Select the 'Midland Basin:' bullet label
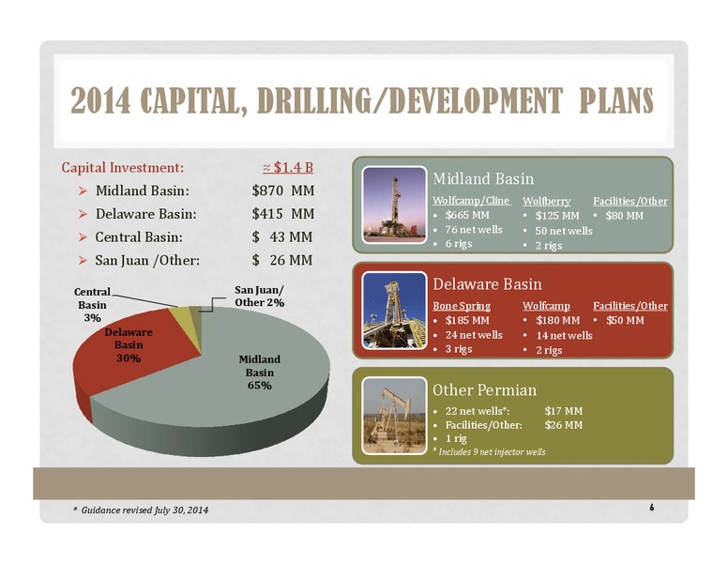728x563 pixels. tap(142, 190)
